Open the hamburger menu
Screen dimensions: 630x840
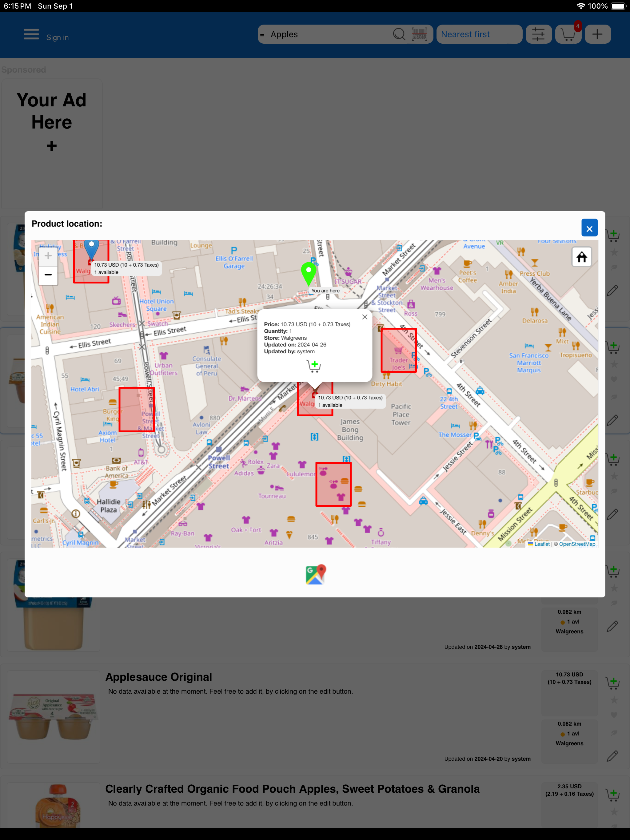pyautogui.click(x=31, y=34)
